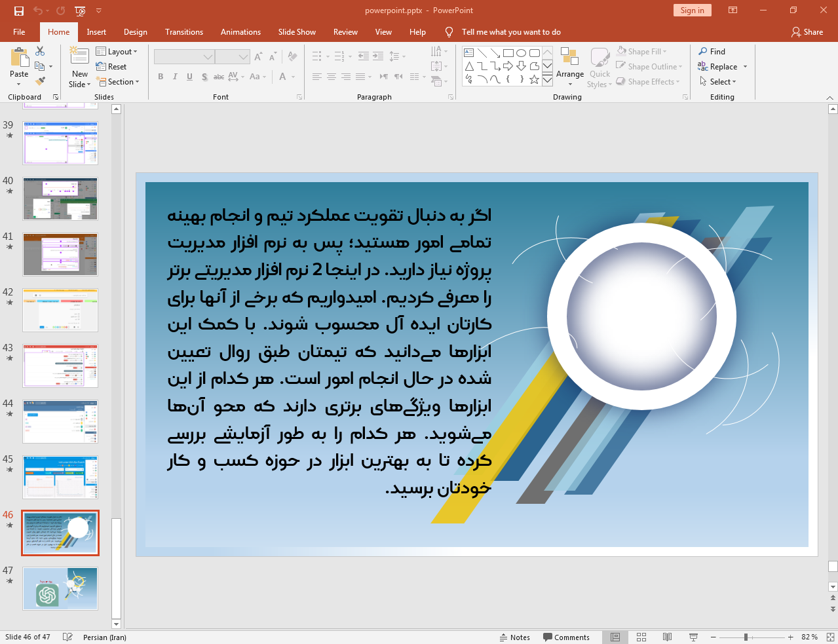Image resolution: width=838 pixels, height=644 pixels.
Task: Start Slide Show from status bar icon
Action: pyautogui.click(x=693, y=637)
